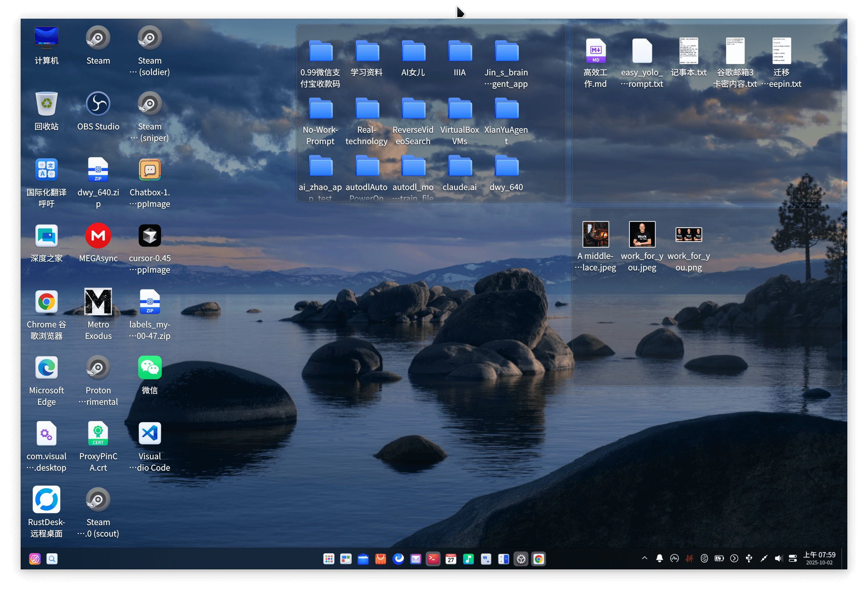Open the Metro Exodus game shortcut
Viewport: 868px width, 592px height.
pyautogui.click(x=98, y=302)
